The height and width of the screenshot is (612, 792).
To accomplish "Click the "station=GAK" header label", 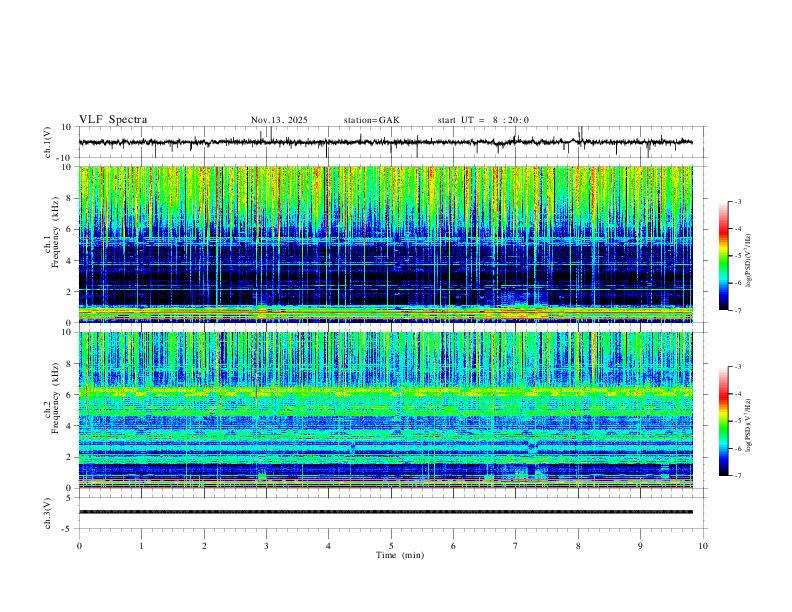I will [x=371, y=120].
